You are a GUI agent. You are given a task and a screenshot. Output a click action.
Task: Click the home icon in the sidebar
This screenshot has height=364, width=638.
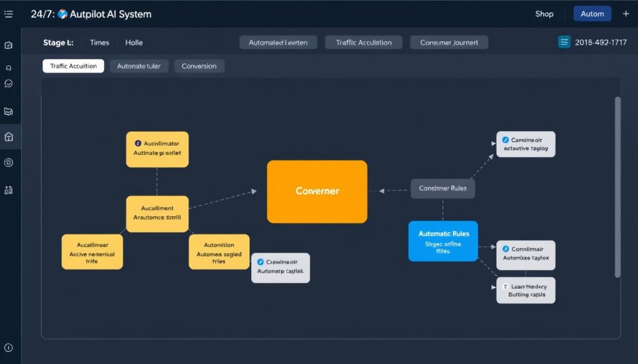pyautogui.click(x=9, y=137)
